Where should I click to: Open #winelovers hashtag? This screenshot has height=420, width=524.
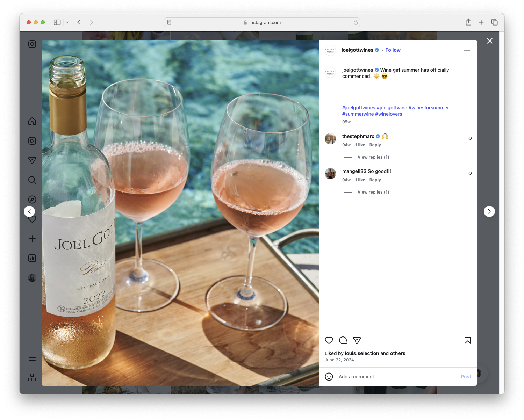[389, 114]
